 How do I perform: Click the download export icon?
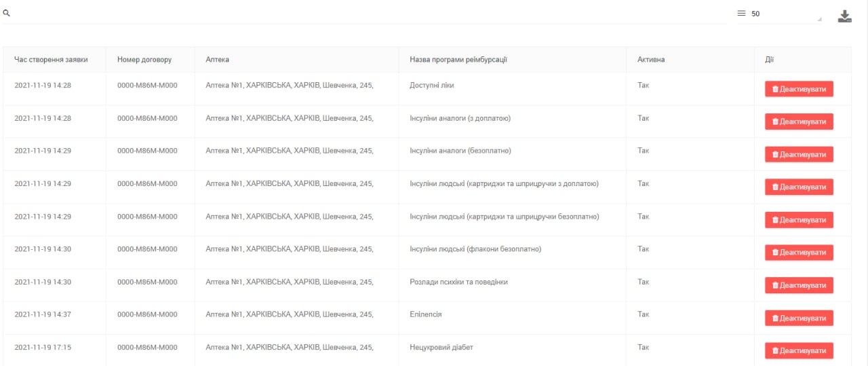[844, 16]
